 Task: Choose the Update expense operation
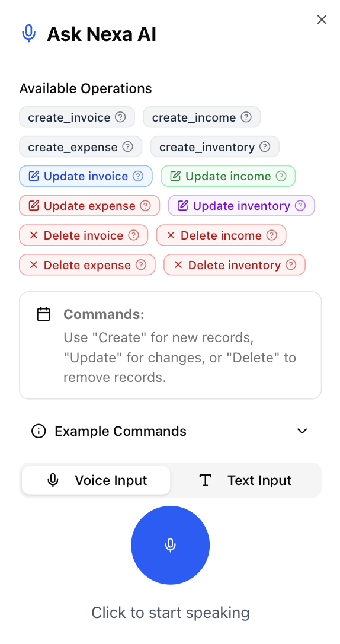pyautogui.click(x=89, y=206)
